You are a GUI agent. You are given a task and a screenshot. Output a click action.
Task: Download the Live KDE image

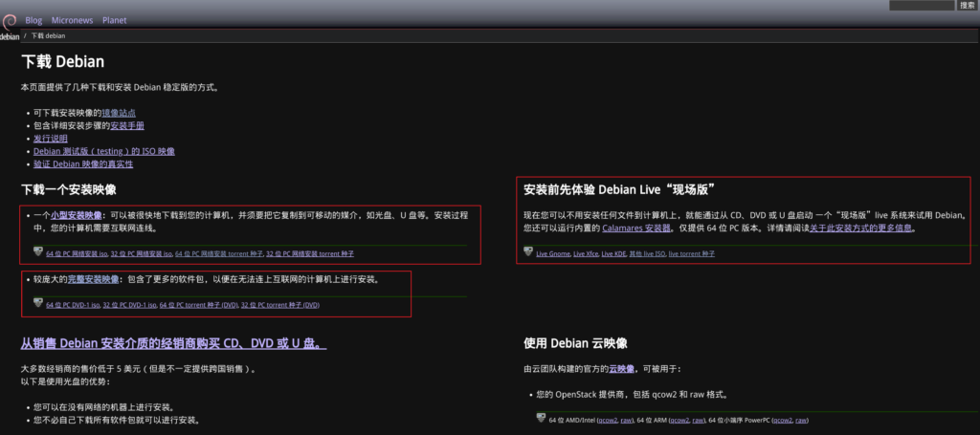613,254
